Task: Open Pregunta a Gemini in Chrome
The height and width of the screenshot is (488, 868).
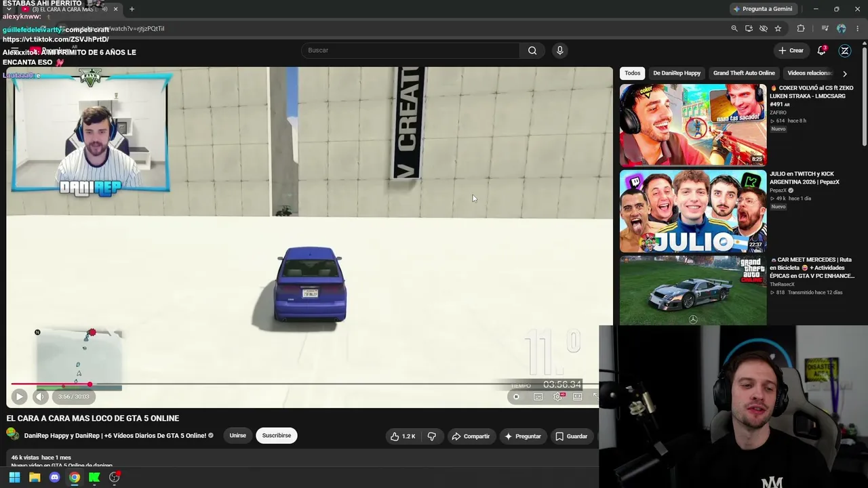Action: (x=763, y=9)
